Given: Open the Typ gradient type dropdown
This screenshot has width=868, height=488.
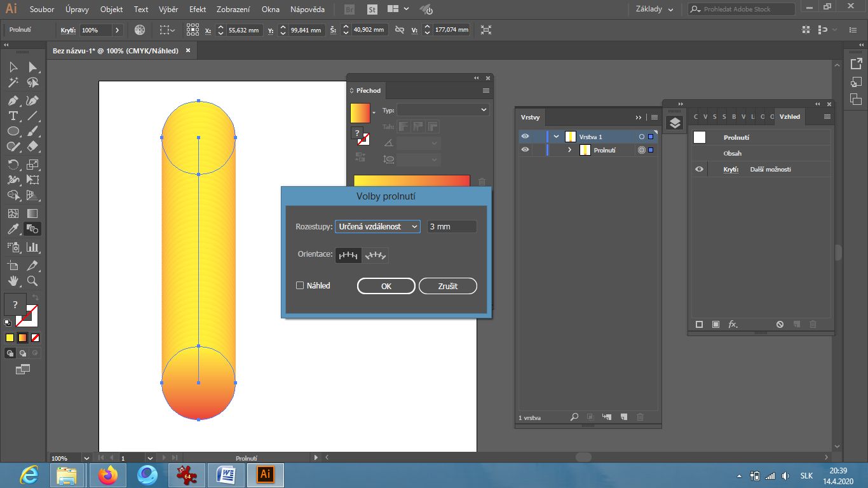Looking at the screenshot, I should [x=443, y=110].
